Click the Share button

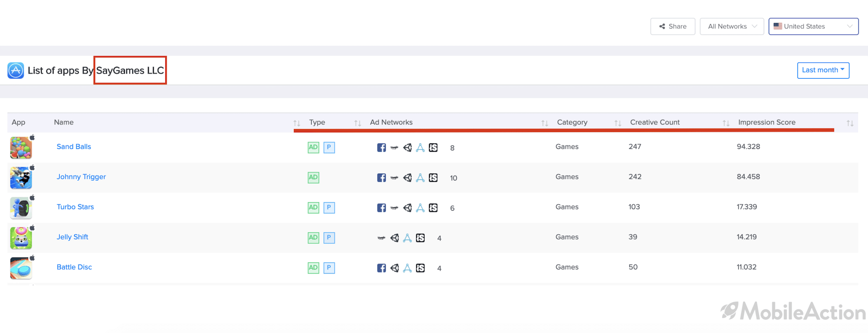[673, 26]
